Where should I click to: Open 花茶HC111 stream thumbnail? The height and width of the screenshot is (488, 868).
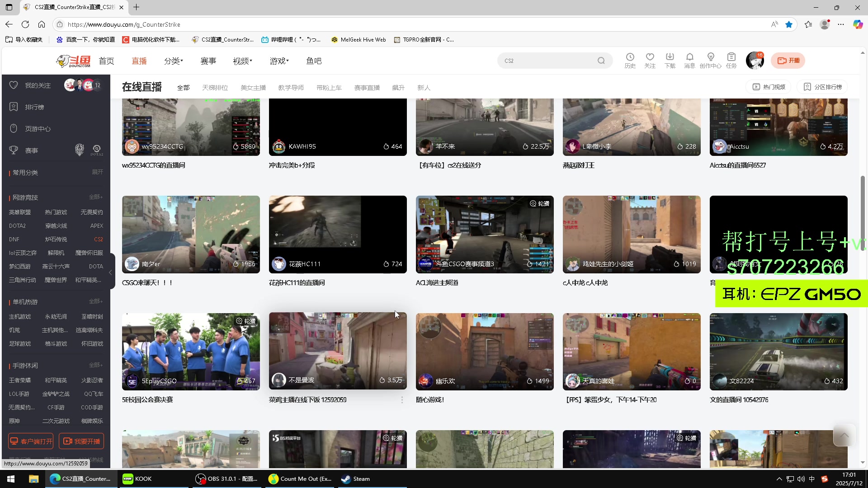click(x=338, y=235)
